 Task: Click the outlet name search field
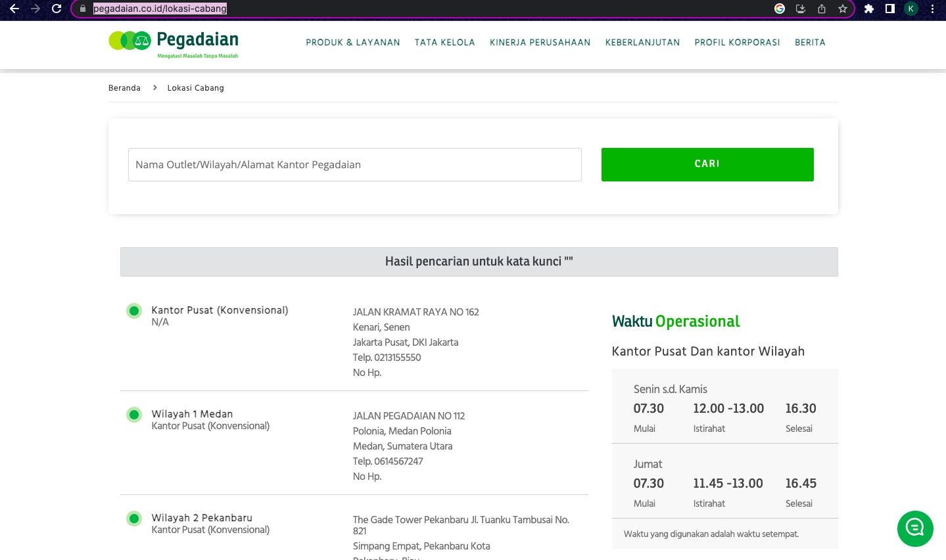coord(355,164)
